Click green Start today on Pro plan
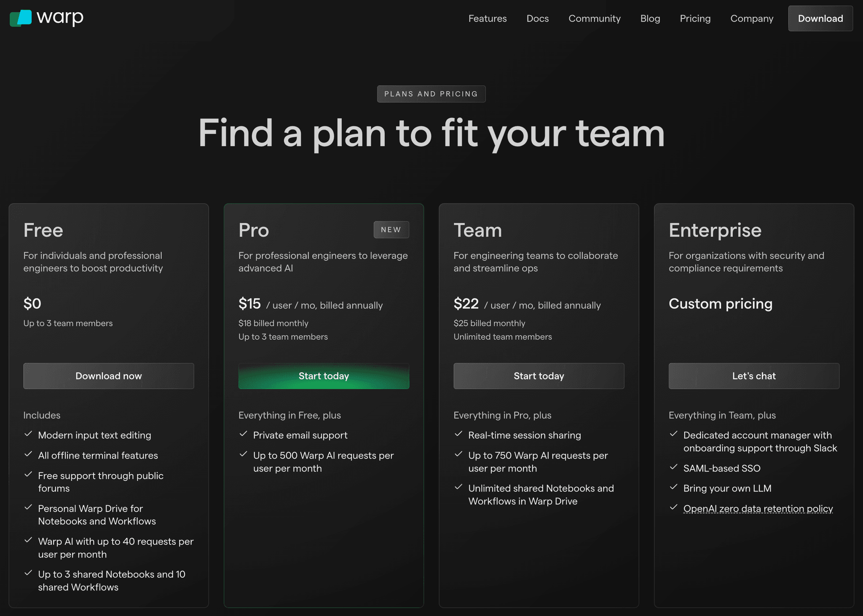 tap(324, 376)
